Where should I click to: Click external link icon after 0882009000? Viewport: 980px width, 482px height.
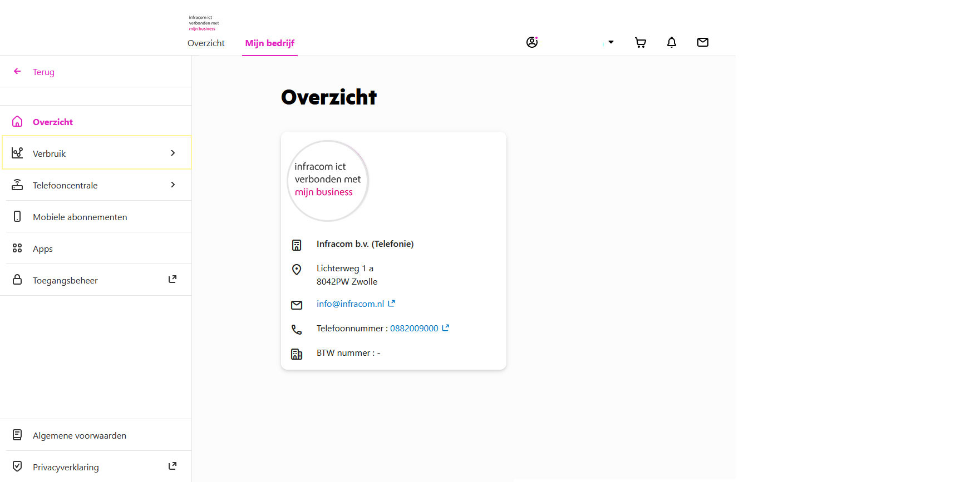coord(446,328)
